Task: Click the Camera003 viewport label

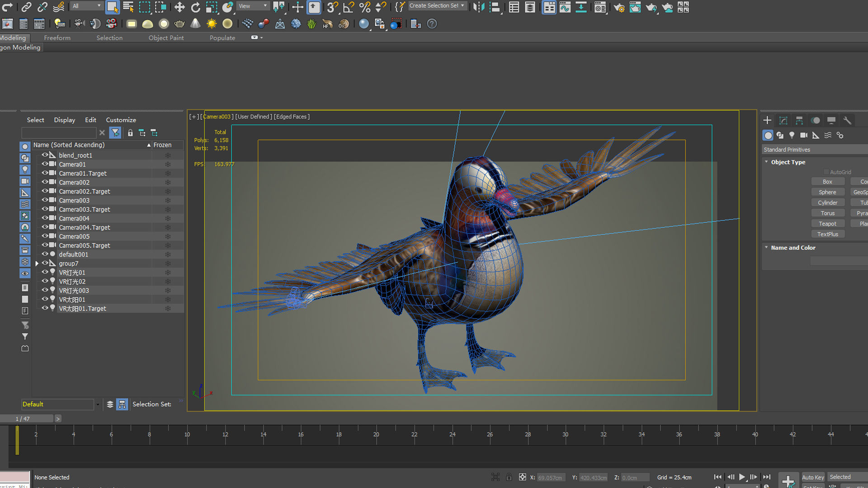Action: coord(217,117)
